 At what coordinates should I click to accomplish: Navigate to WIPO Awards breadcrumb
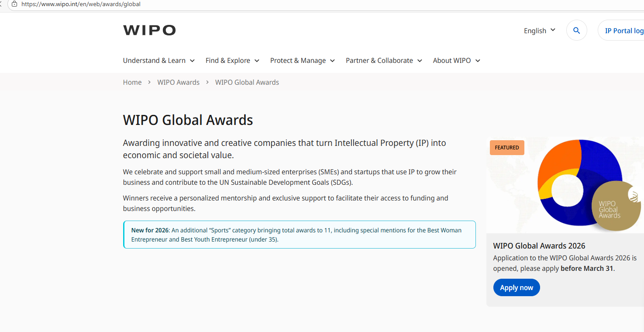point(178,82)
